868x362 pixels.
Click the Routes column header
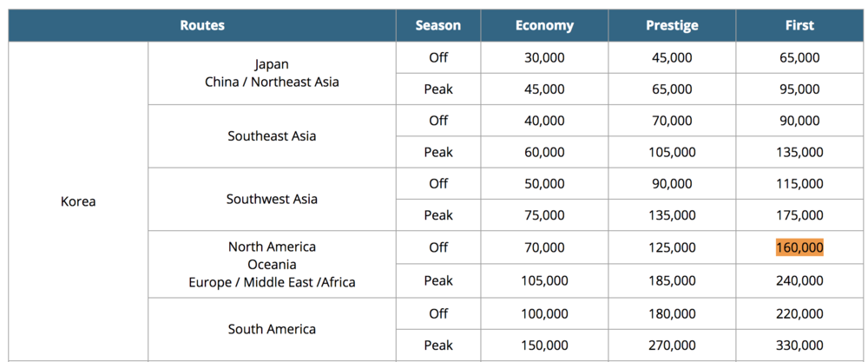202,25
